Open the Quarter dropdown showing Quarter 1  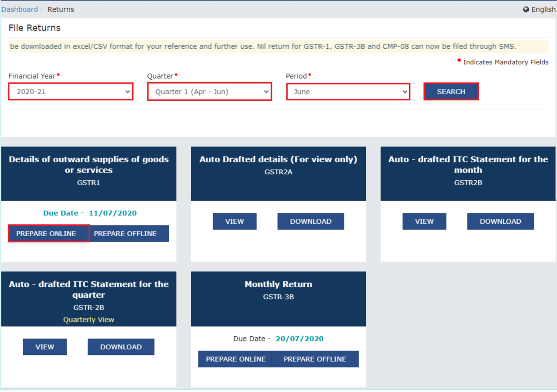pos(209,91)
